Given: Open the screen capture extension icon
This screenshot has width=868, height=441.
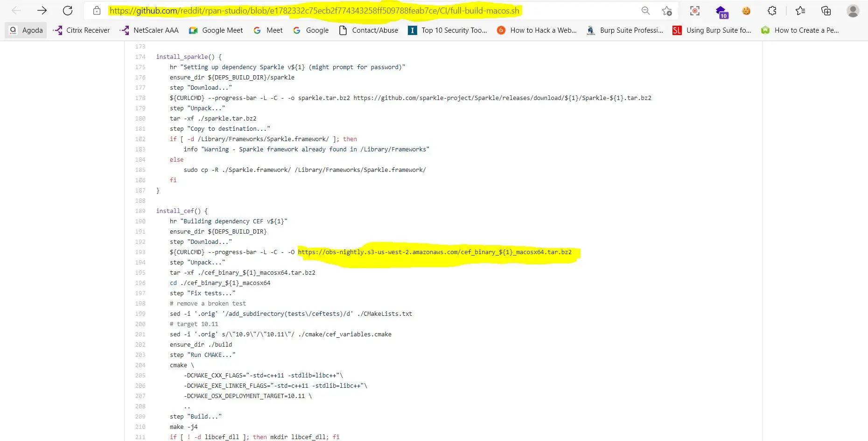Looking at the screenshot, I should coord(695,11).
